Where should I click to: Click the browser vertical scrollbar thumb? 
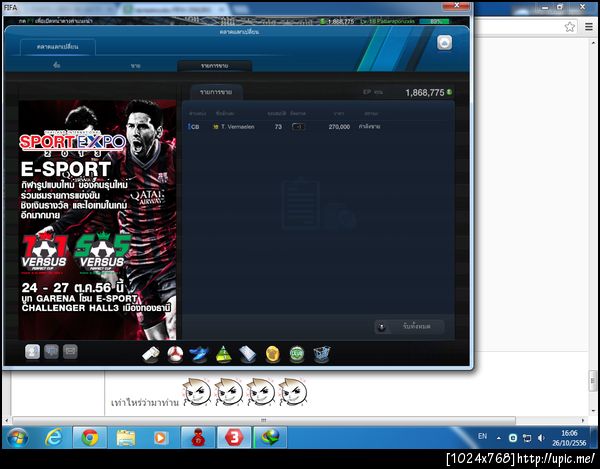pos(592,381)
